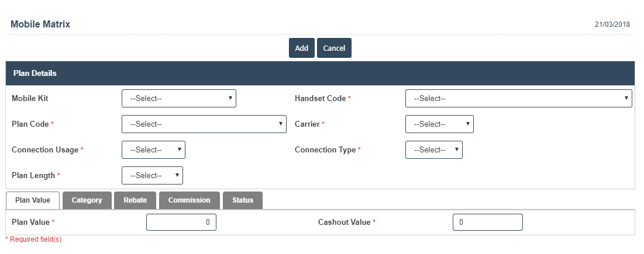Click the Plan Code dropdown arrow
This screenshot has height=254, width=644.
click(x=281, y=124)
